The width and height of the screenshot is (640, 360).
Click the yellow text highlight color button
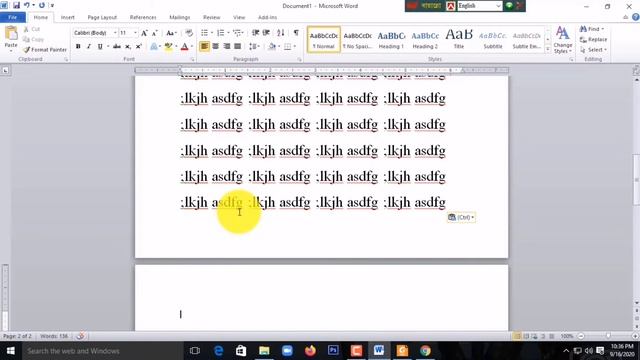pyautogui.click(x=168, y=47)
